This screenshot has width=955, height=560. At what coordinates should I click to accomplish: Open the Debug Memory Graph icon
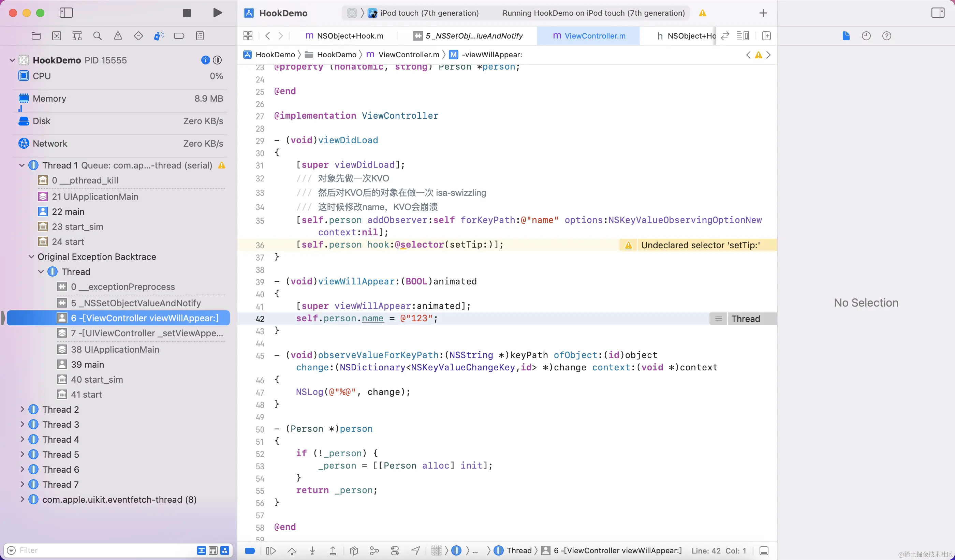[374, 550]
